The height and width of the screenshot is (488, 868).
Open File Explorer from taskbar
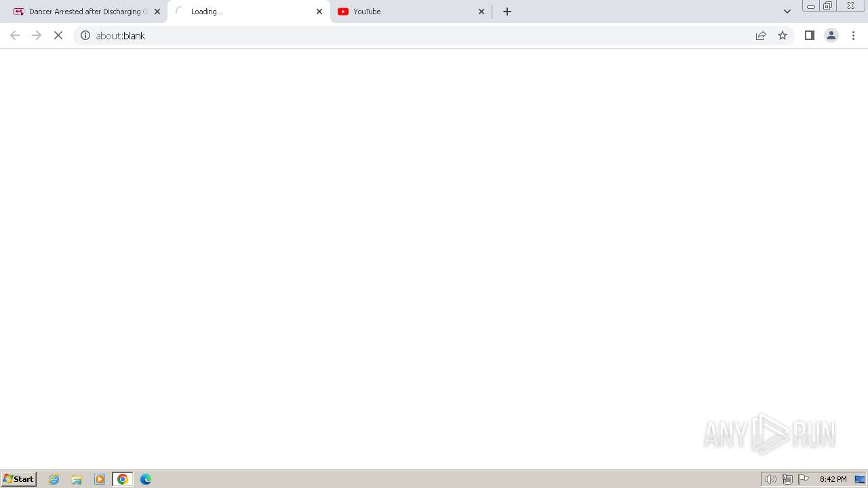[x=77, y=479]
